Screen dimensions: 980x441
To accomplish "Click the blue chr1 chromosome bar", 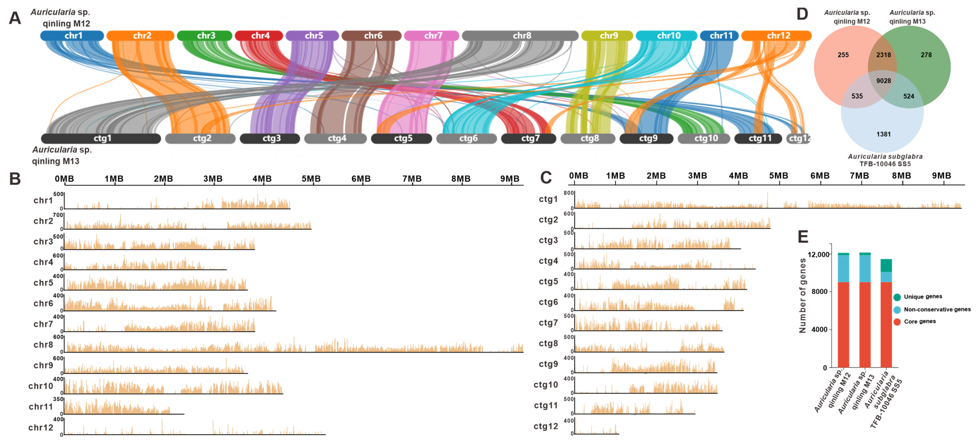I will [72, 36].
